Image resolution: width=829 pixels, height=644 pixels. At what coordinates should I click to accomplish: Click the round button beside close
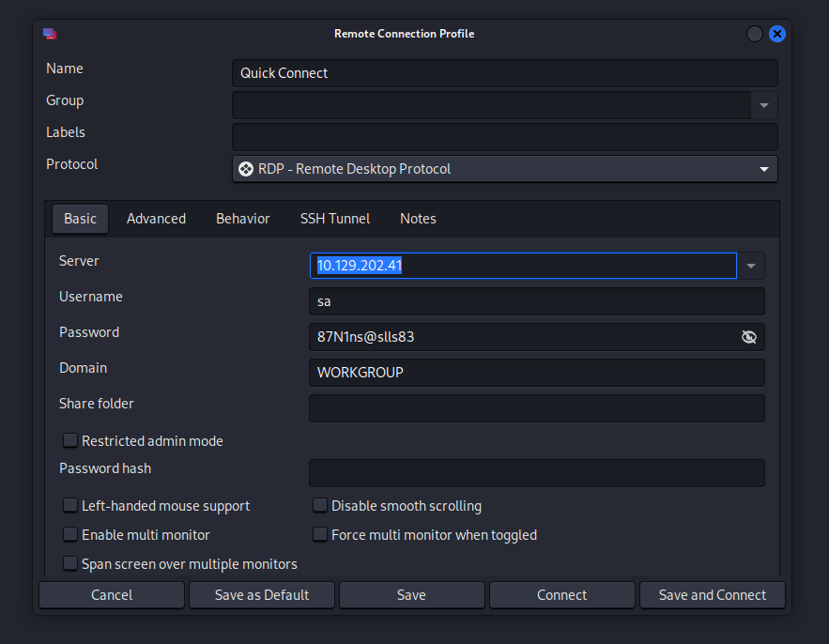tap(755, 34)
